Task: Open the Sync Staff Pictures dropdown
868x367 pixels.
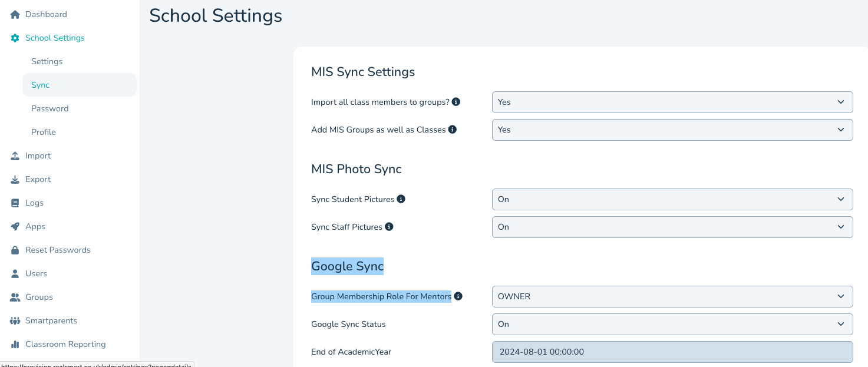Action: 672,227
